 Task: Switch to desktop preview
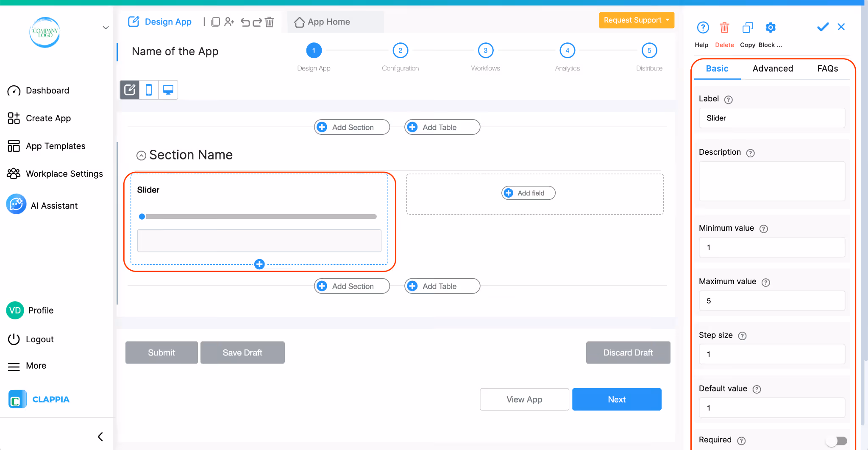pos(168,90)
